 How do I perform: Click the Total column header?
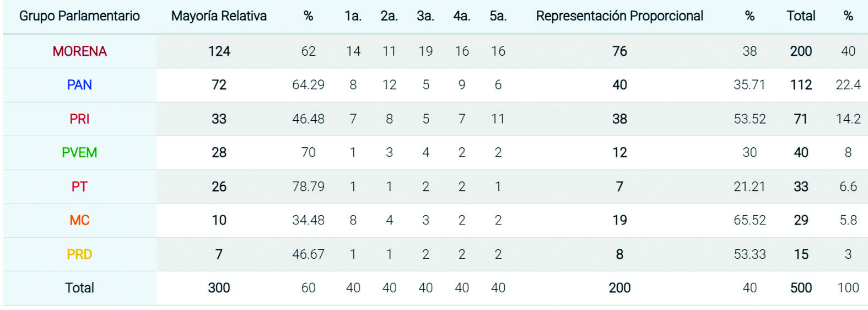tap(801, 16)
